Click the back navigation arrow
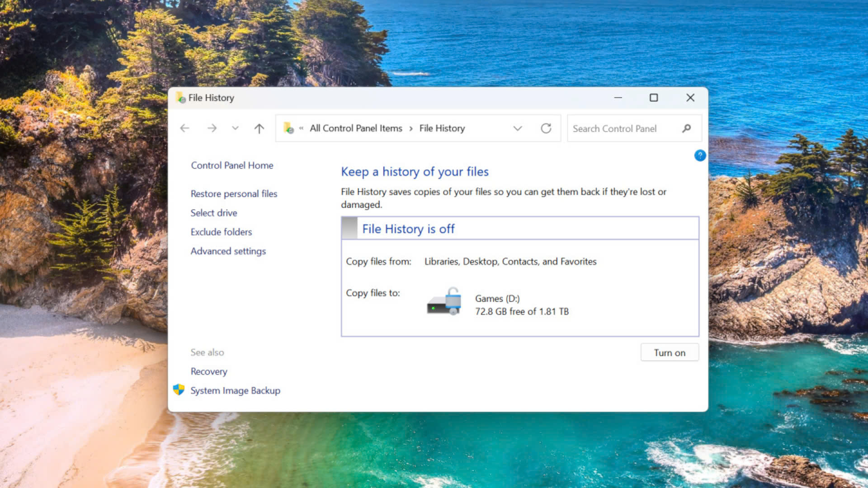 (184, 128)
